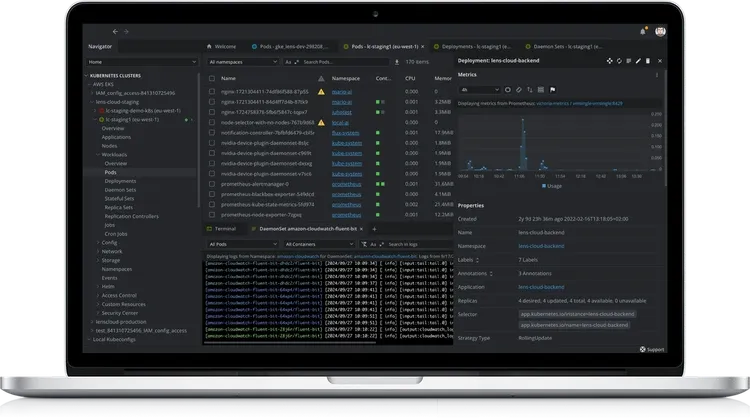Open the All Containers logs dropdown

pyautogui.click(x=319, y=244)
